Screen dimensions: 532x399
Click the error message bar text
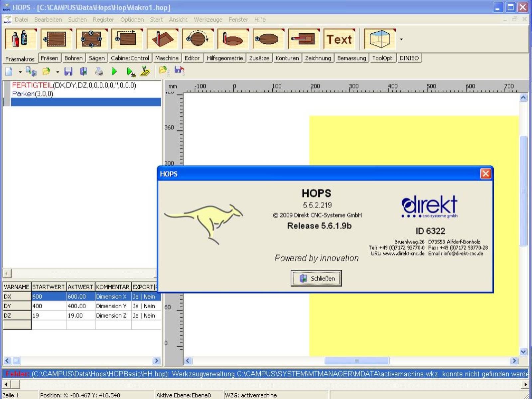tap(266, 374)
